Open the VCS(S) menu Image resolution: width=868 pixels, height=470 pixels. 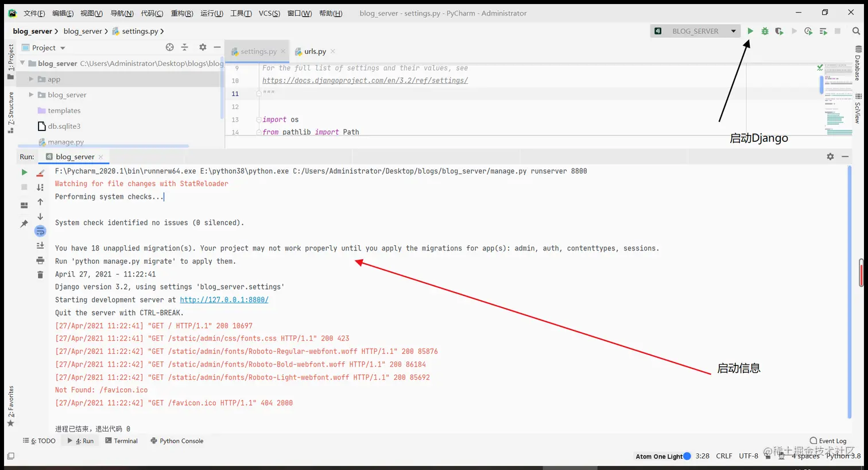click(269, 13)
